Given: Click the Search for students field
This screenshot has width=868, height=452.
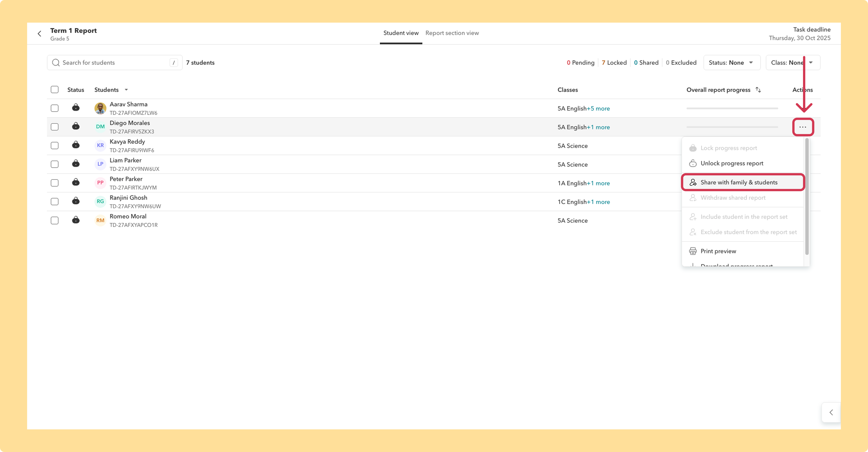Looking at the screenshot, I should tap(115, 63).
